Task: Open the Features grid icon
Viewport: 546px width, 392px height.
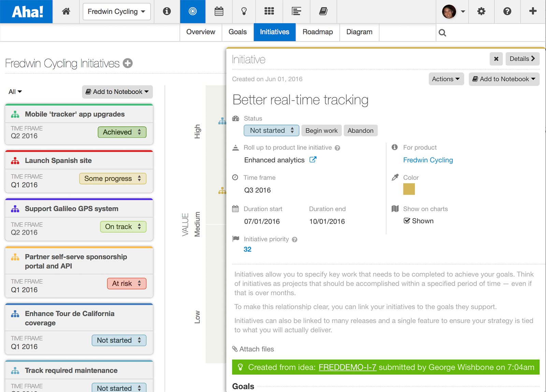Action: (x=269, y=11)
